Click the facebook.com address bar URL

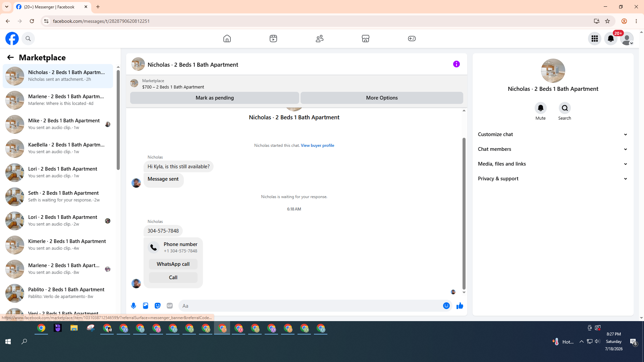pyautogui.click(x=101, y=21)
